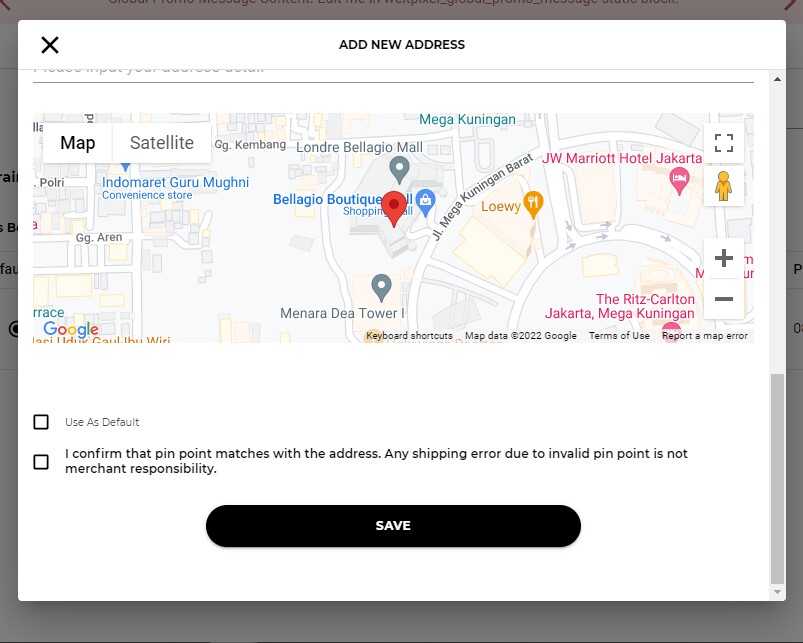
Task: Enable the Use As Default checkbox
Action: [x=41, y=421]
